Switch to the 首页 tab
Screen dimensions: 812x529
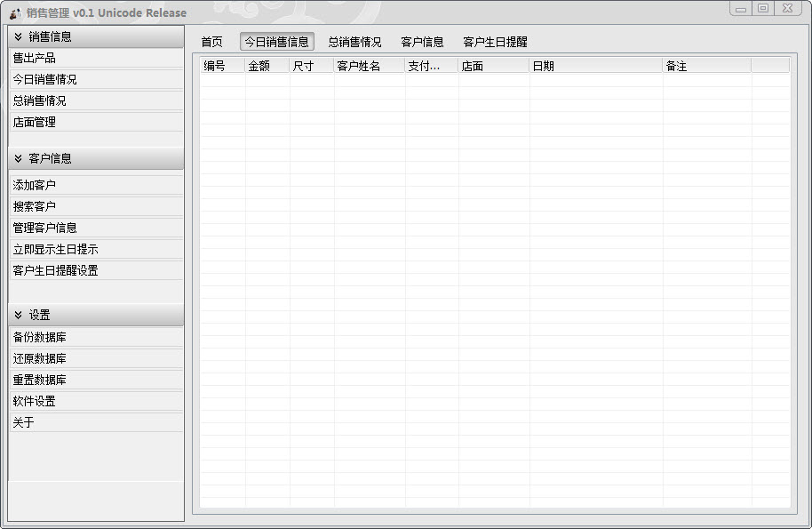pos(211,42)
